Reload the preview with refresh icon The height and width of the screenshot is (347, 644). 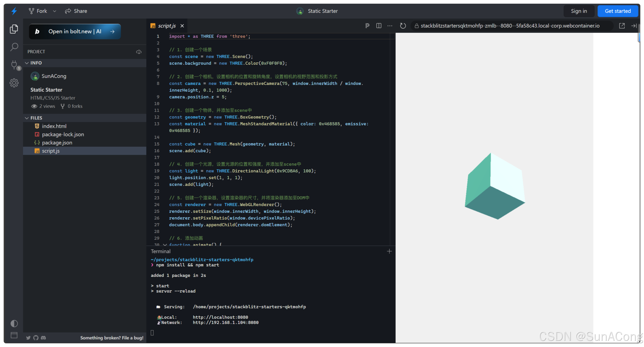click(x=403, y=26)
